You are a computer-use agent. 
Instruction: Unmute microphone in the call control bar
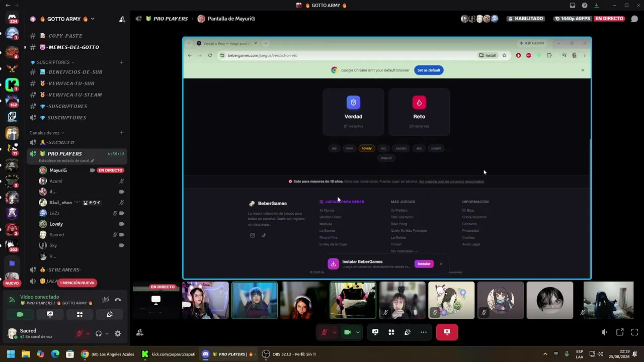[324, 332]
